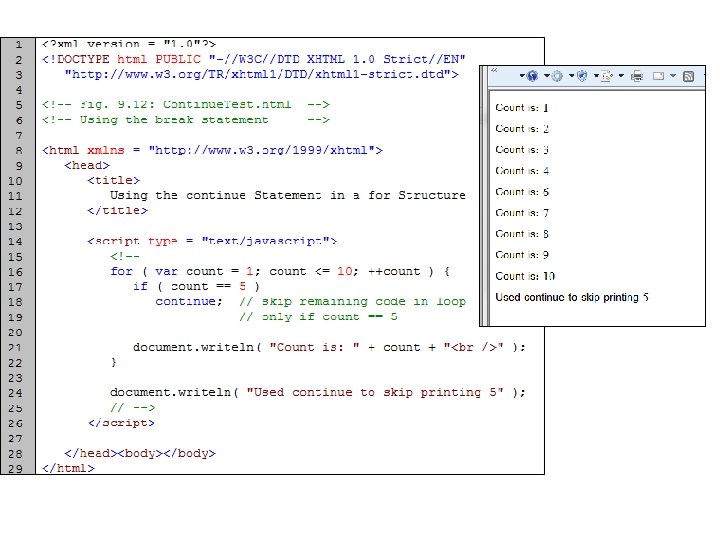
Task: Click "Used continue to skip printing 5" output text
Action: 572,298
